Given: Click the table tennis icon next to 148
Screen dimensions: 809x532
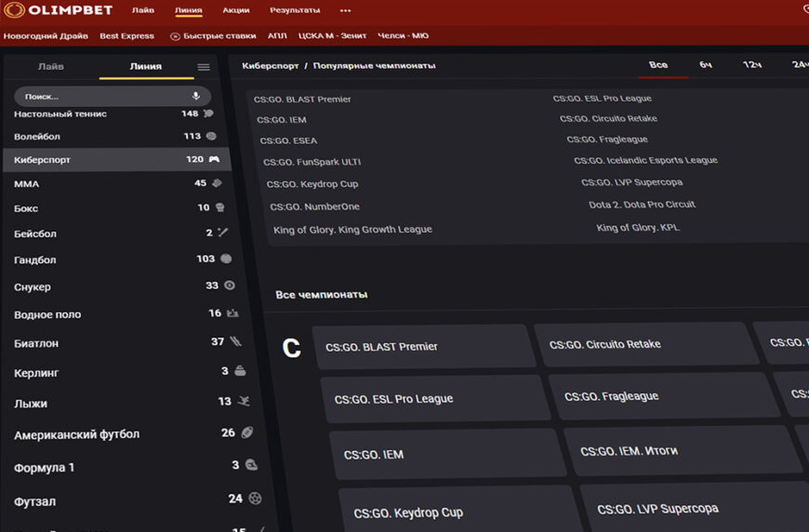Looking at the screenshot, I should 208,113.
